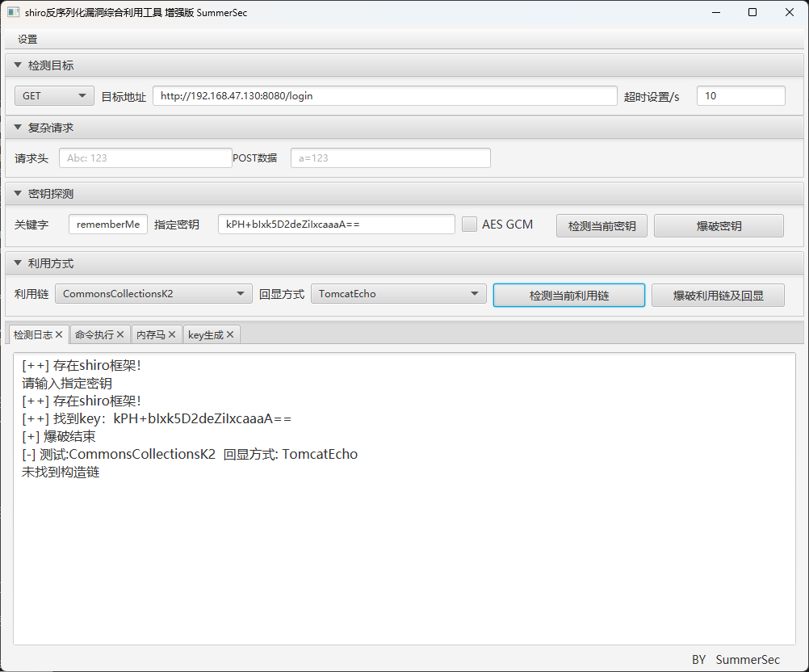Switch to the 内存马 tab
Image resolution: width=809 pixels, height=672 pixels.
click(150, 334)
